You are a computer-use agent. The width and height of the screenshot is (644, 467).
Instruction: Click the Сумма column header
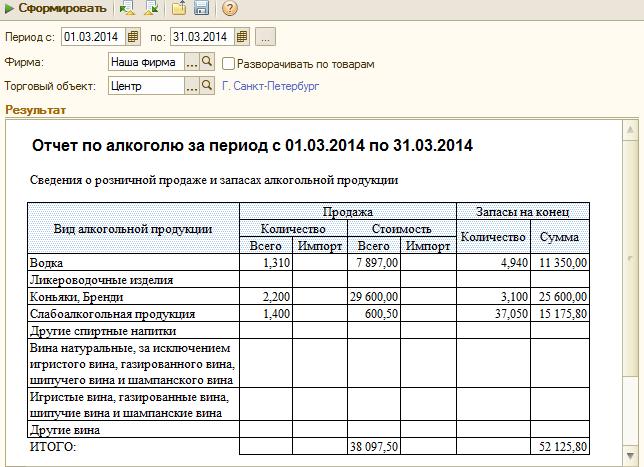tap(560, 237)
